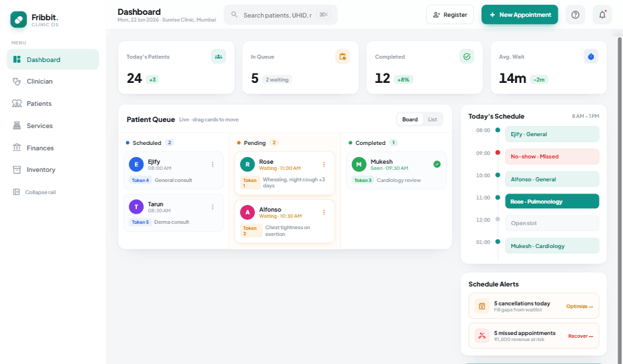
Task: Click the missed appointments phone icon
Action: click(x=482, y=336)
